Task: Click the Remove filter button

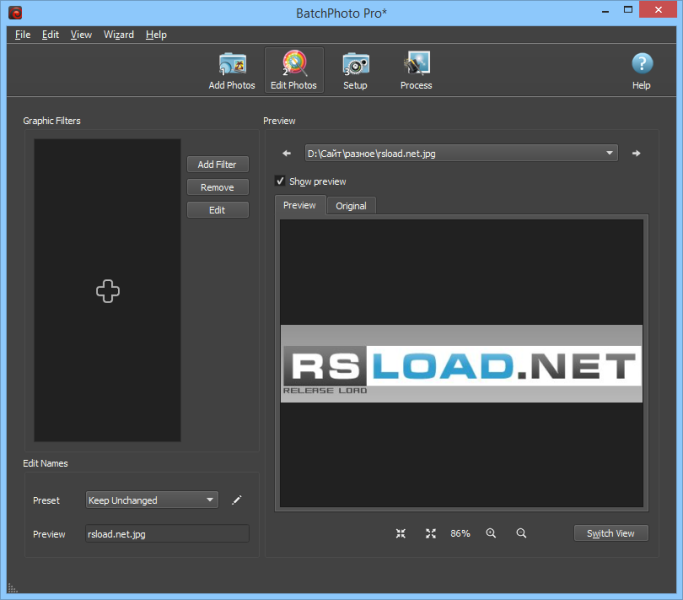Action: tap(217, 187)
